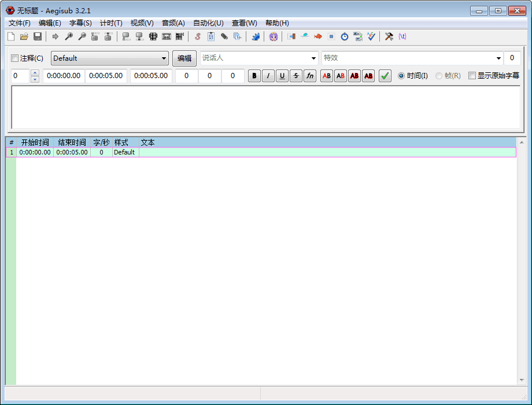Open the Spell Checker icon
Image resolution: width=532 pixels, height=405 pixels.
[371, 36]
